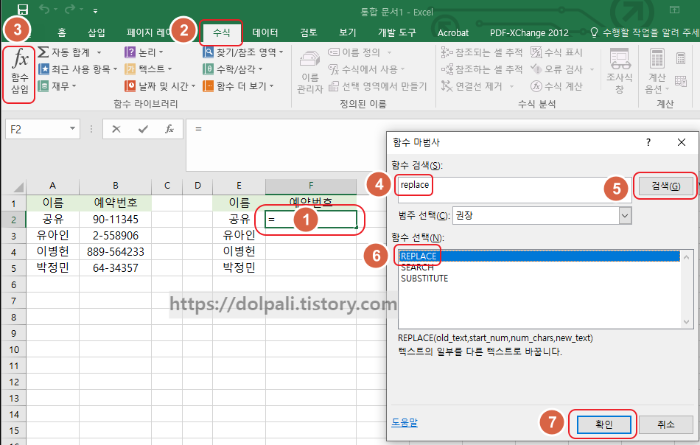The width and height of the screenshot is (700, 445).
Task: Open the Help (도움말) link in the dialog
Action: 404,422
